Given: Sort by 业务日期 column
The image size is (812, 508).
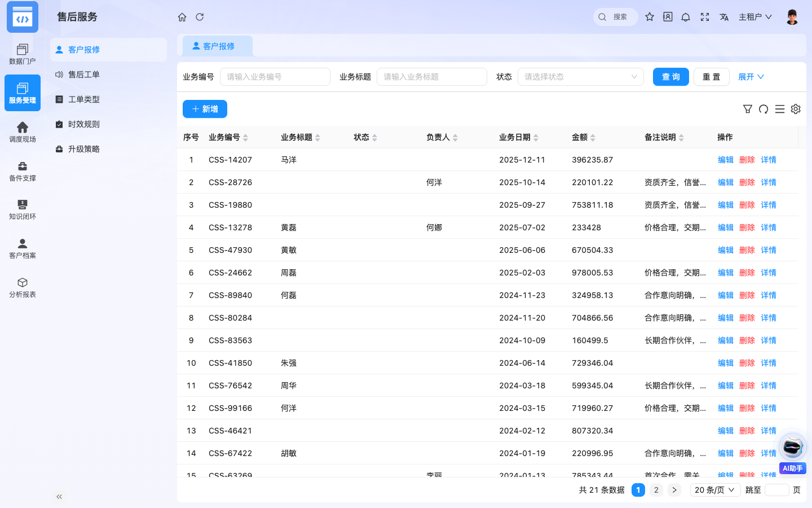Looking at the screenshot, I should coord(519,137).
